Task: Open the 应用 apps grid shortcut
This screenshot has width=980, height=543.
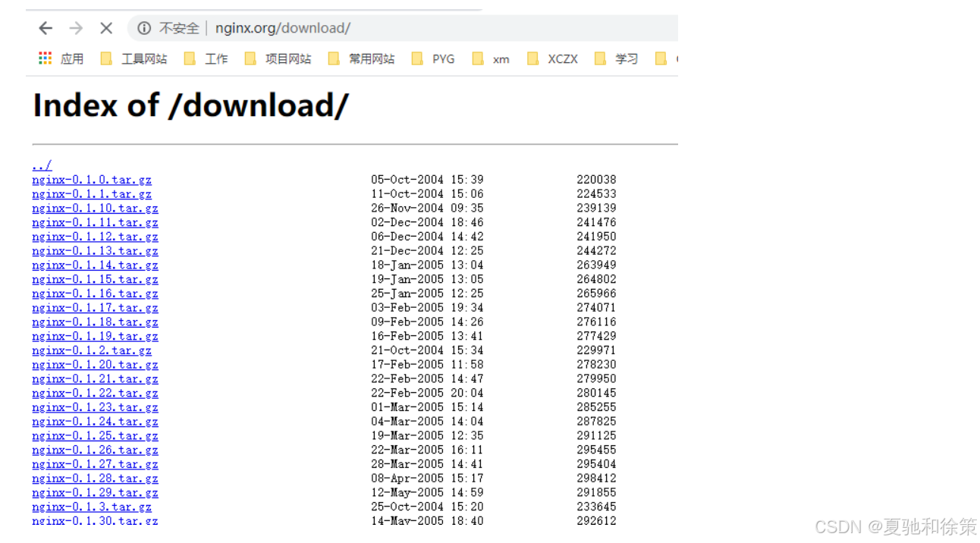Action: click(61, 58)
